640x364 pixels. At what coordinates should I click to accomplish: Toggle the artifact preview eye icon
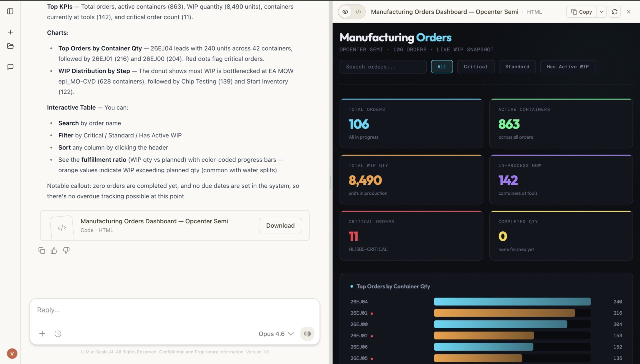345,11
